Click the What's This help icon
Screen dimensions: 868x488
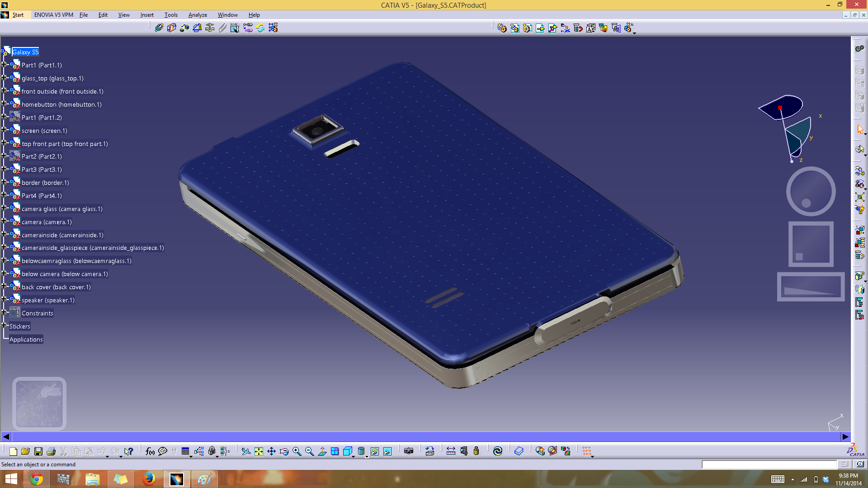pos(129,451)
